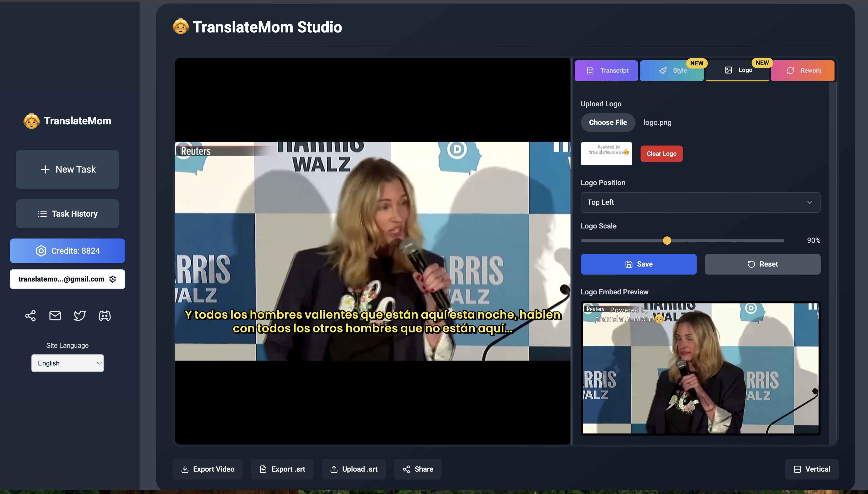This screenshot has height=494, width=868.
Task: Switch to the Transcript tab
Action: pyautogui.click(x=606, y=71)
